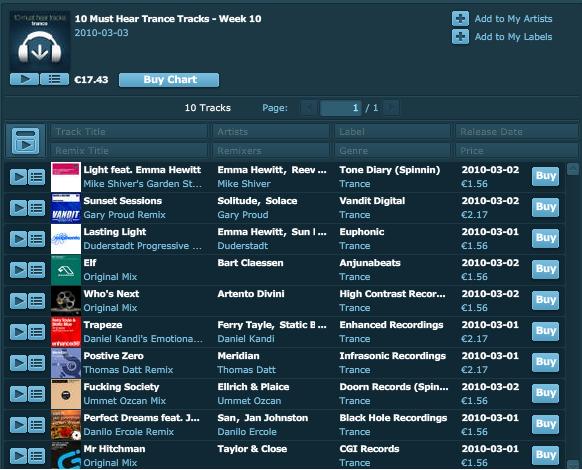Sort by Label column
The width and height of the screenshot is (582, 470).
[392, 131]
